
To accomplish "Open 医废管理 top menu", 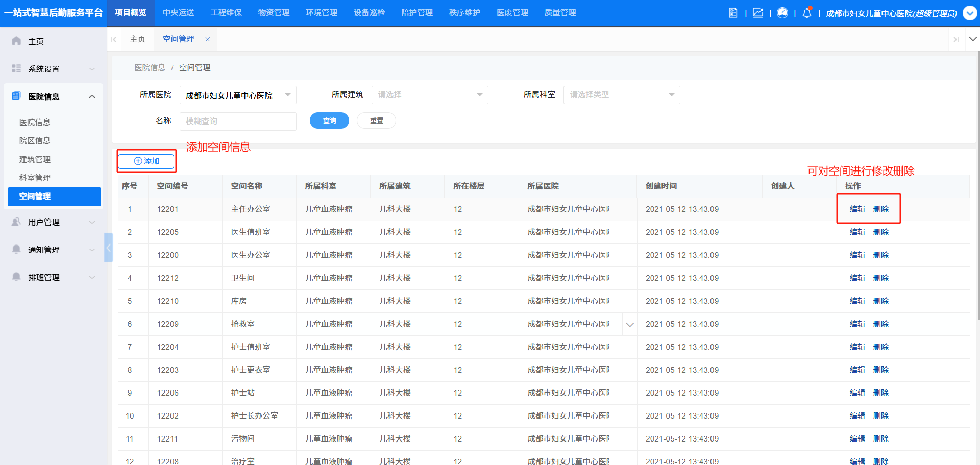I will click(x=512, y=13).
